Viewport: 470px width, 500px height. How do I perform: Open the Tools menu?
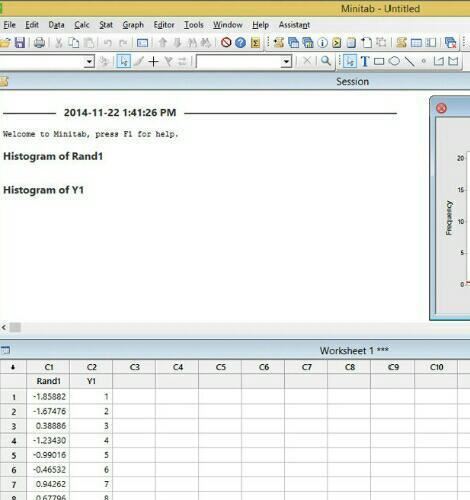click(x=194, y=25)
